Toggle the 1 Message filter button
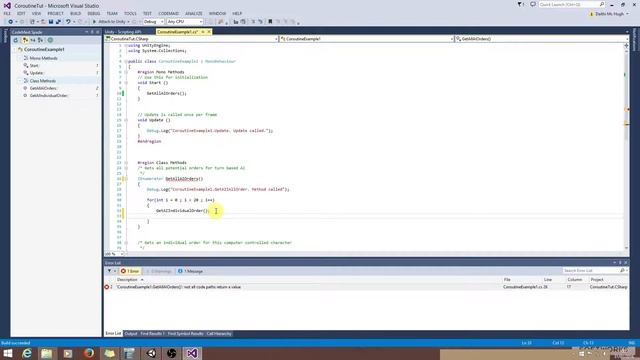This screenshot has width=640, height=360. pyautogui.click(x=191, y=271)
